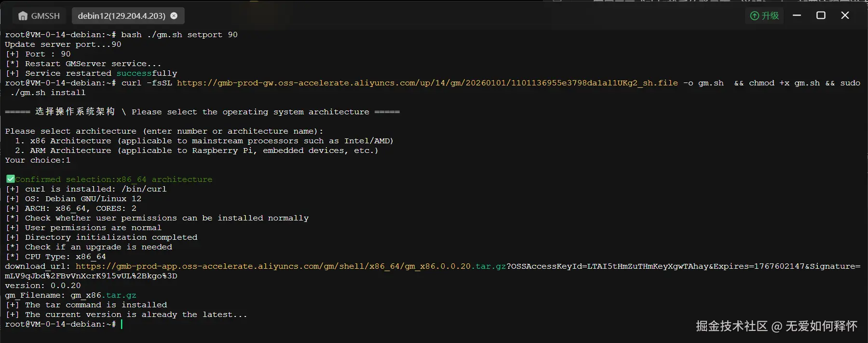The height and width of the screenshot is (343, 868).
Task: Click the '1. x86 Architecture' option line
Action: click(x=204, y=141)
